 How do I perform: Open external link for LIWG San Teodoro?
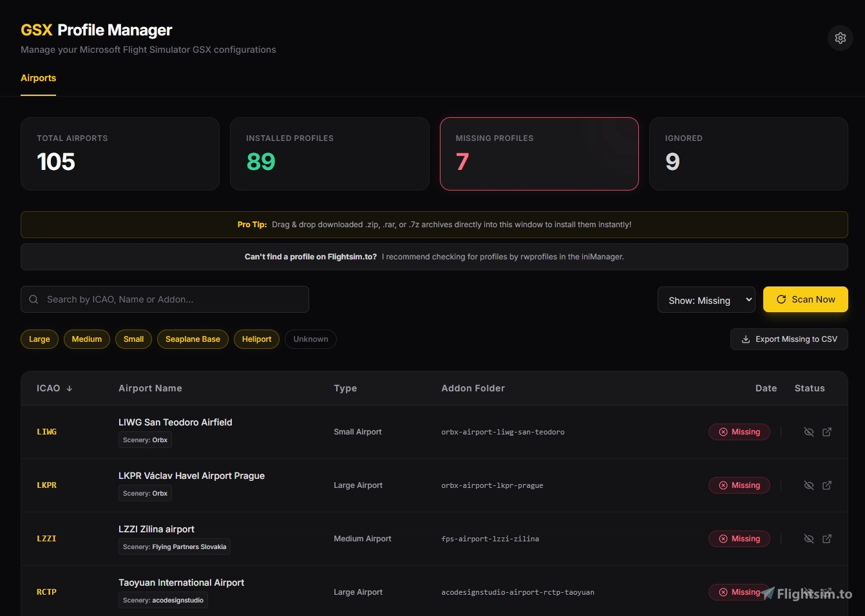[827, 432]
